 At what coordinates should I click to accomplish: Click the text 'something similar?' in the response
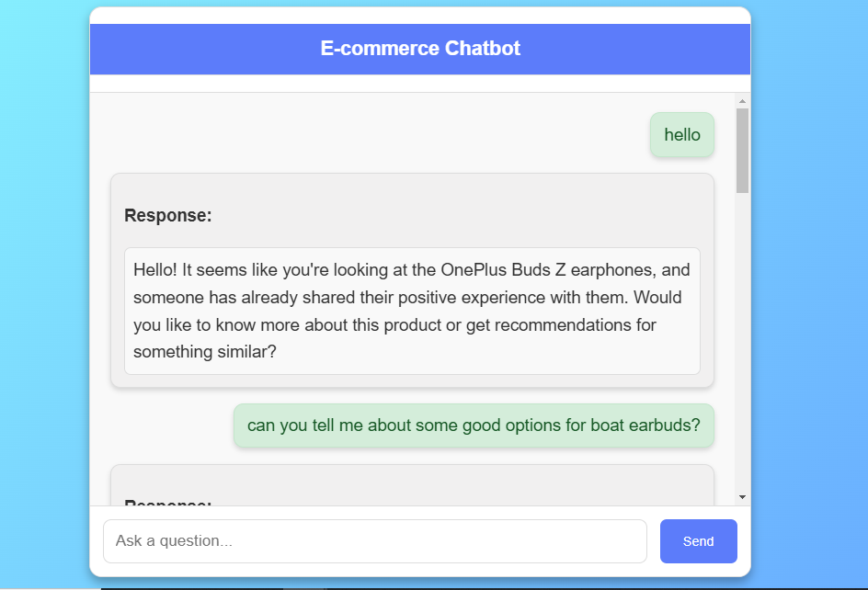(204, 352)
